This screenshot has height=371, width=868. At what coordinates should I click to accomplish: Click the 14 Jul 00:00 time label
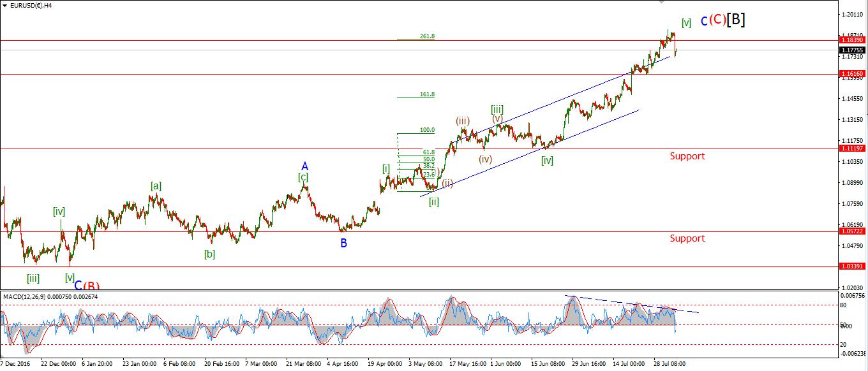tap(630, 364)
